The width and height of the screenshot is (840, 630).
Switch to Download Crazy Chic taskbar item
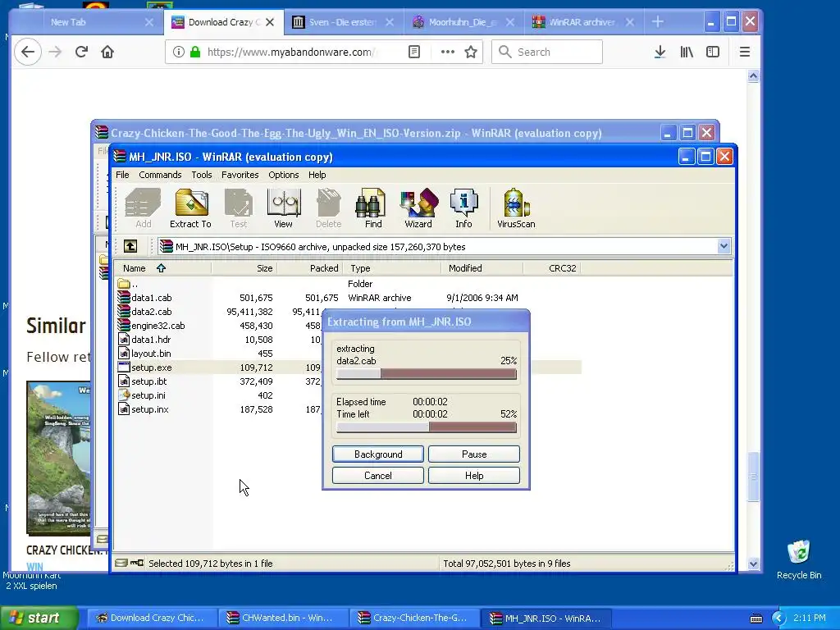tap(151, 618)
